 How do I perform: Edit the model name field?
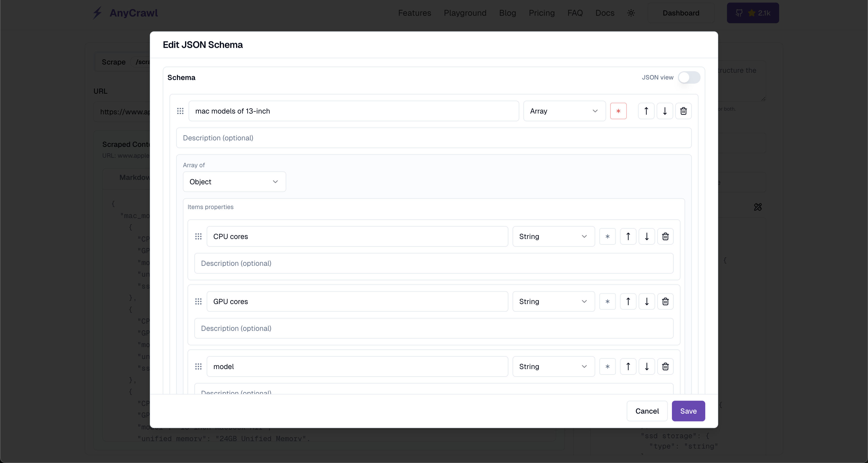[x=357, y=366]
